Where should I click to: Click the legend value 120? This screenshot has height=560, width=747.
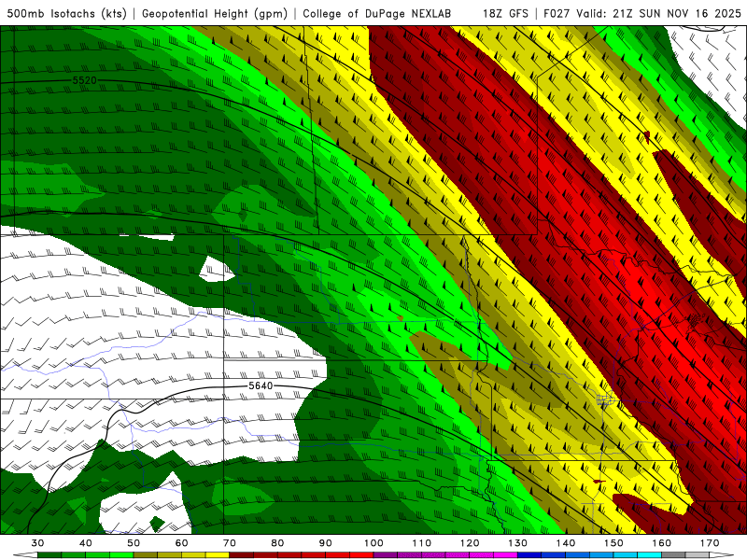470,543
